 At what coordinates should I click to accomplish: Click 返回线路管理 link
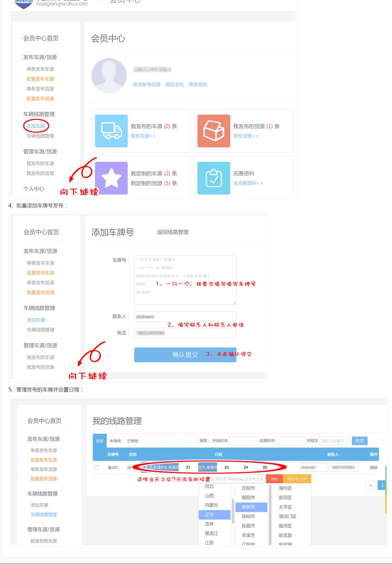(x=173, y=232)
